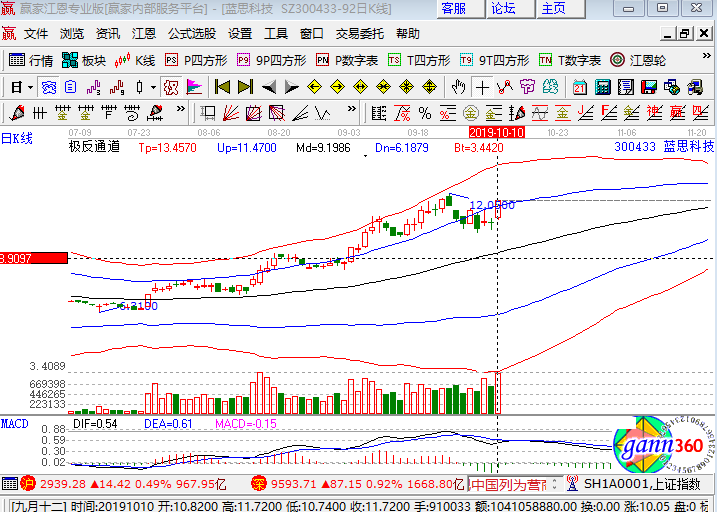Open the 江恩 menu

pos(144,33)
